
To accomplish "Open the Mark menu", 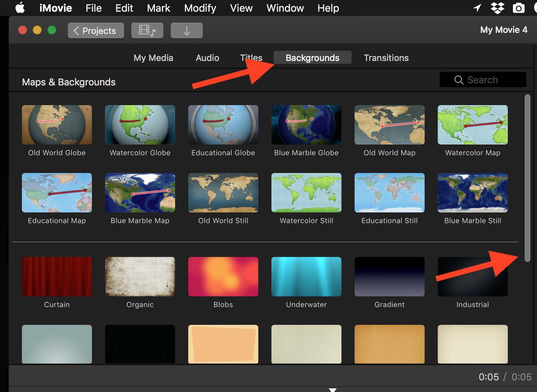I will coord(158,8).
